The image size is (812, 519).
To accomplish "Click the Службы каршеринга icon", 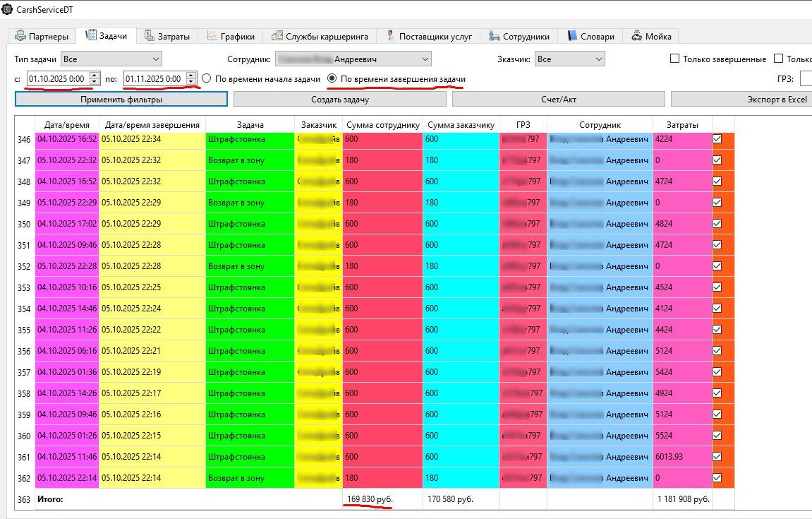I will (277, 36).
